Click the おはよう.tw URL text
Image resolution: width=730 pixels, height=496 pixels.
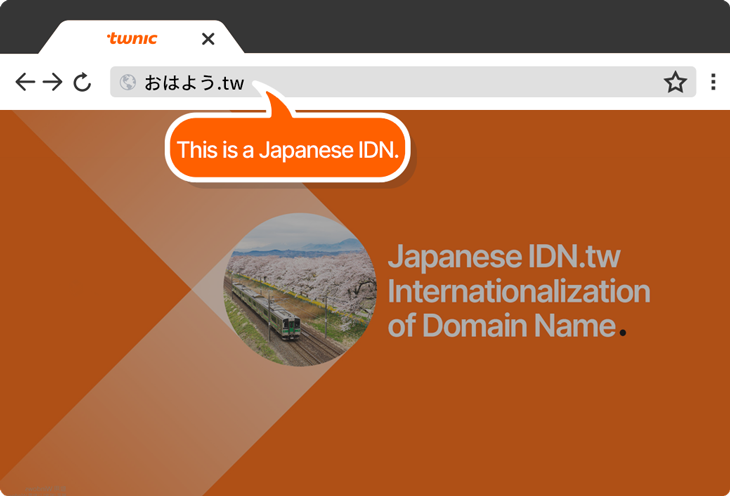click(194, 82)
